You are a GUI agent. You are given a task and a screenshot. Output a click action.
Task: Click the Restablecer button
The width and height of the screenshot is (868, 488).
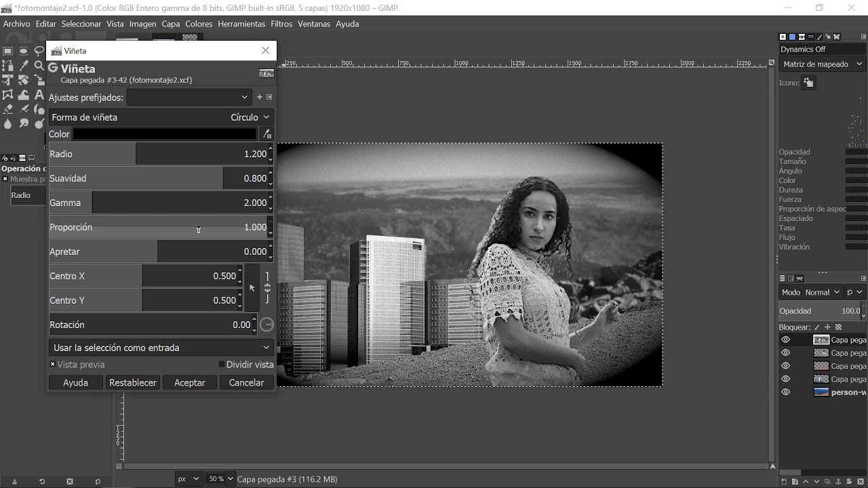[133, 383]
